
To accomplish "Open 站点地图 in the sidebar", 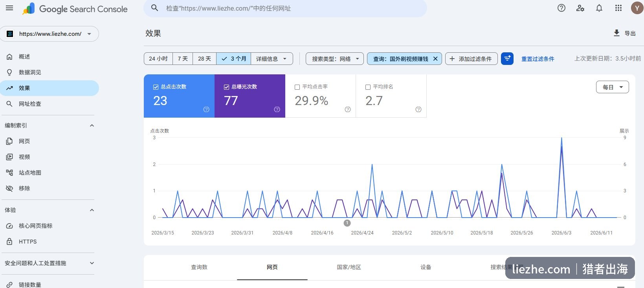I will [50, 173].
